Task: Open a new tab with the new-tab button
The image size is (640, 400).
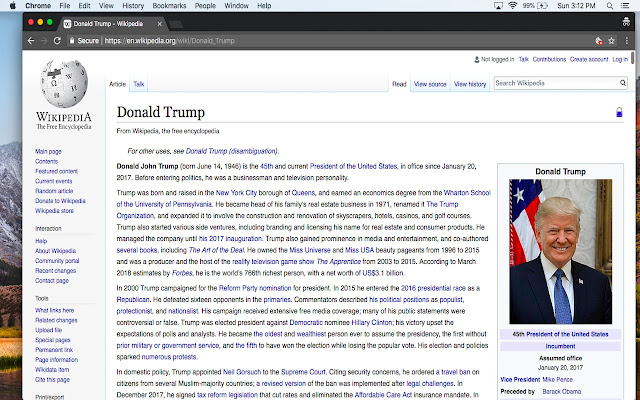Action: pos(176,24)
